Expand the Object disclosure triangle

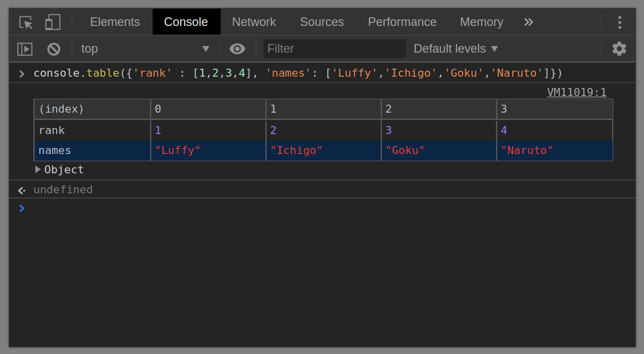point(38,169)
